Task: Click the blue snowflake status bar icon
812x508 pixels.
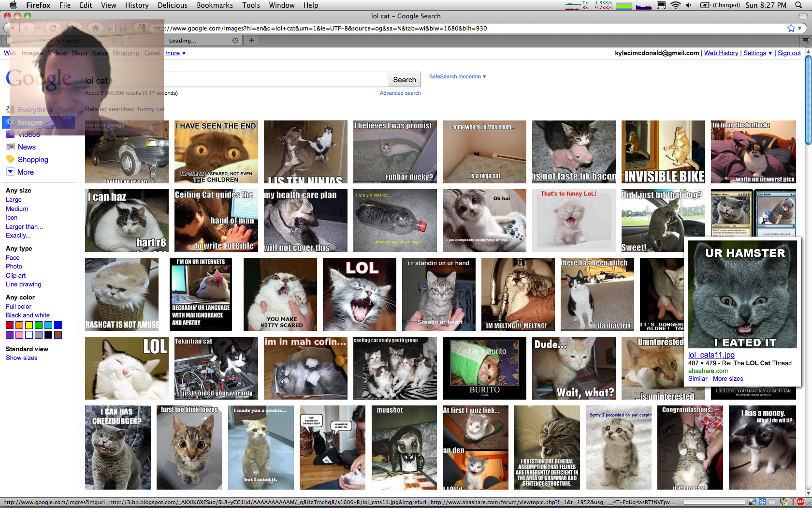Action: click(762, 502)
